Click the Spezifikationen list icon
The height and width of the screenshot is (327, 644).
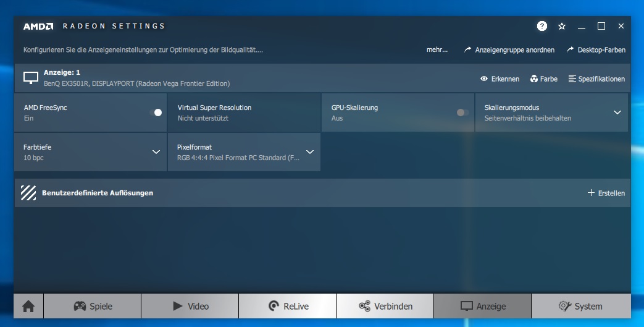572,79
